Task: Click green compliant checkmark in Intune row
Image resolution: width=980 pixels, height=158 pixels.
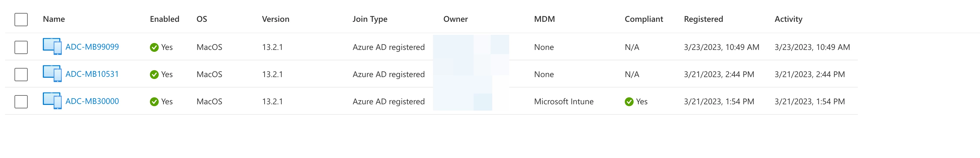Action: (x=629, y=101)
